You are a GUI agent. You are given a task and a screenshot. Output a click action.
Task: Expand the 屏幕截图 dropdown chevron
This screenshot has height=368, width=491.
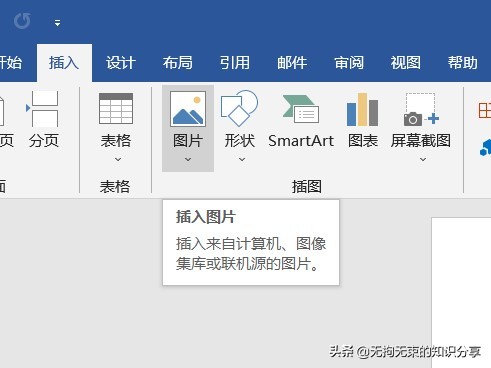(x=423, y=160)
